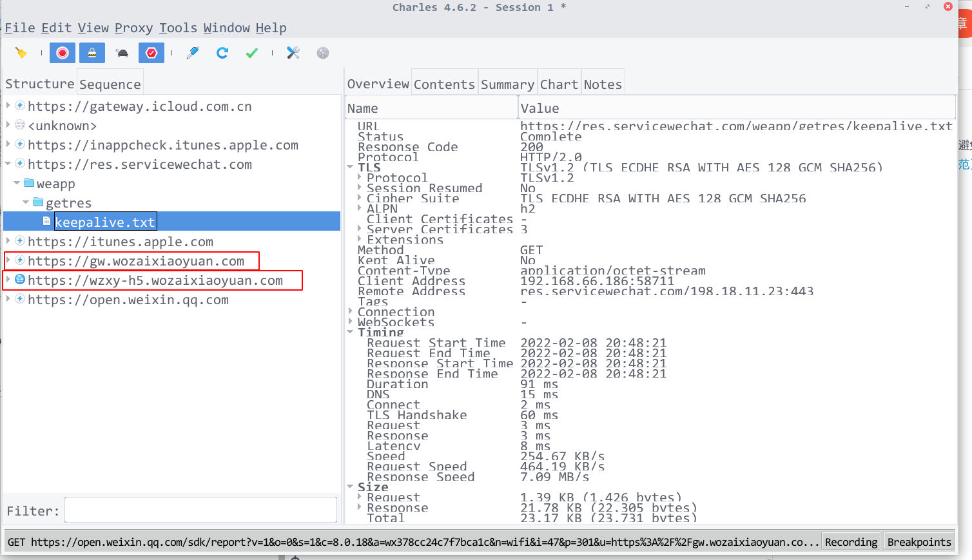Expand the Cipher Suite row
Screen dimensions: 972x560
pyautogui.click(x=360, y=198)
